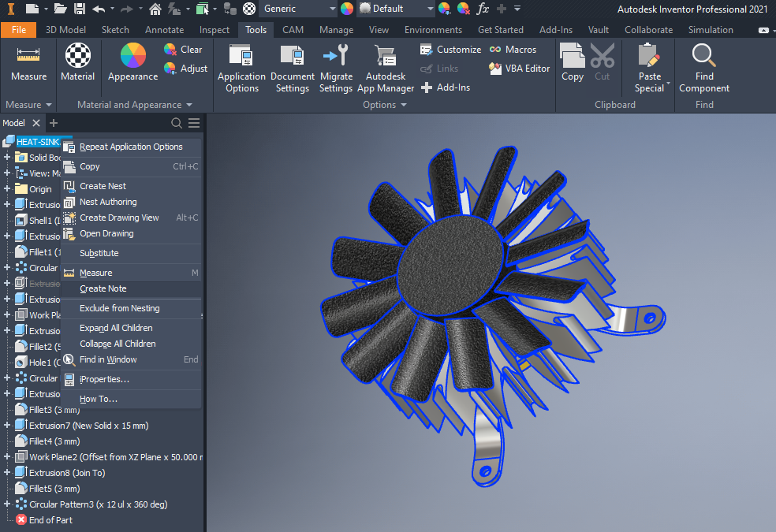Viewport: 776px width, 532px height.
Task: Choose Create Note in context menu
Action: click(x=131, y=288)
